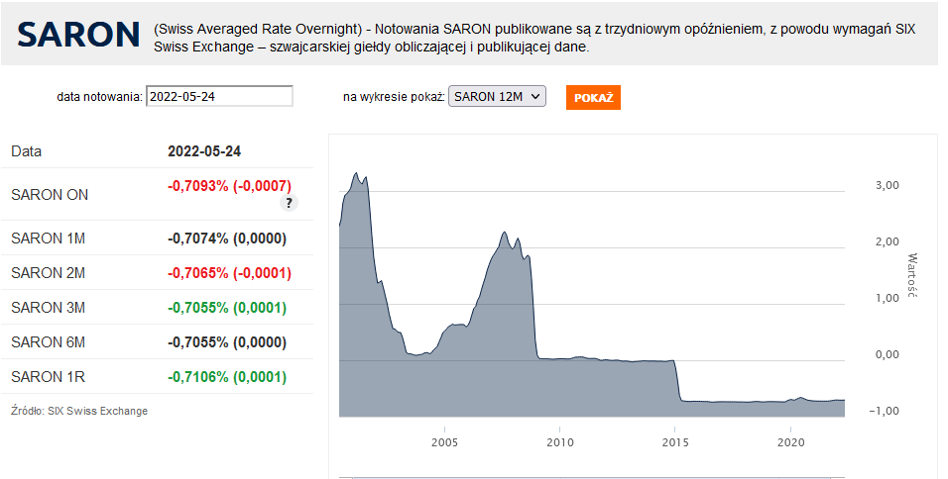Click the 2015 label on chart axis
Viewport: 948px width, 479px height.
(x=675, y=443)
